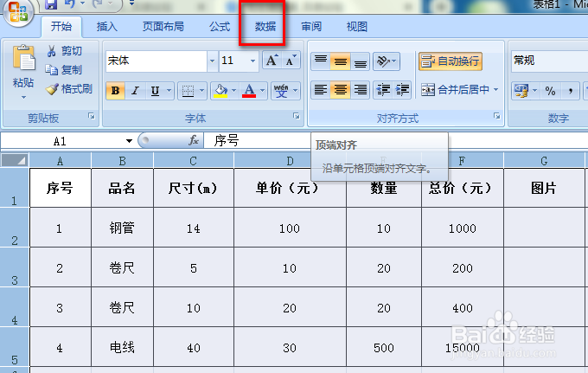Increase font size with large A

coord(272,61)
